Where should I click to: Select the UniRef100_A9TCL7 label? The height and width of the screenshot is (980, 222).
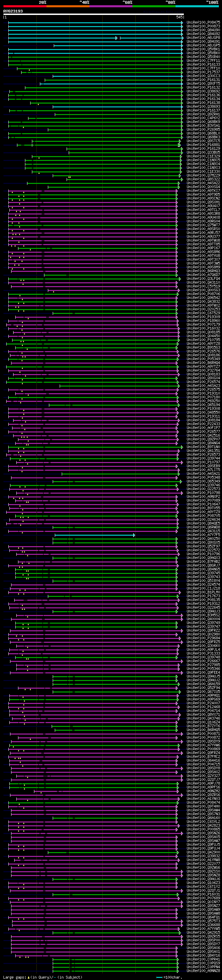click(203, 210)
